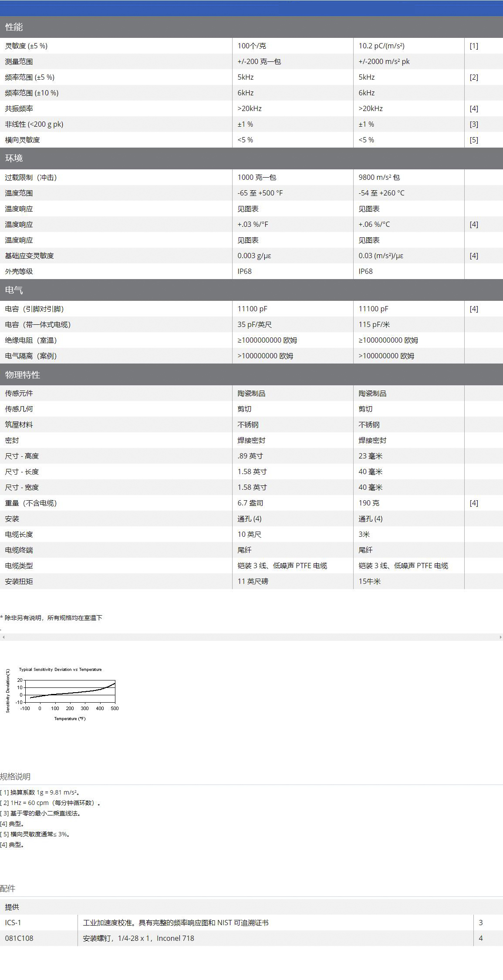
Task: Click the -54 至 +260 °C value
Action: [x=381, y=193]
